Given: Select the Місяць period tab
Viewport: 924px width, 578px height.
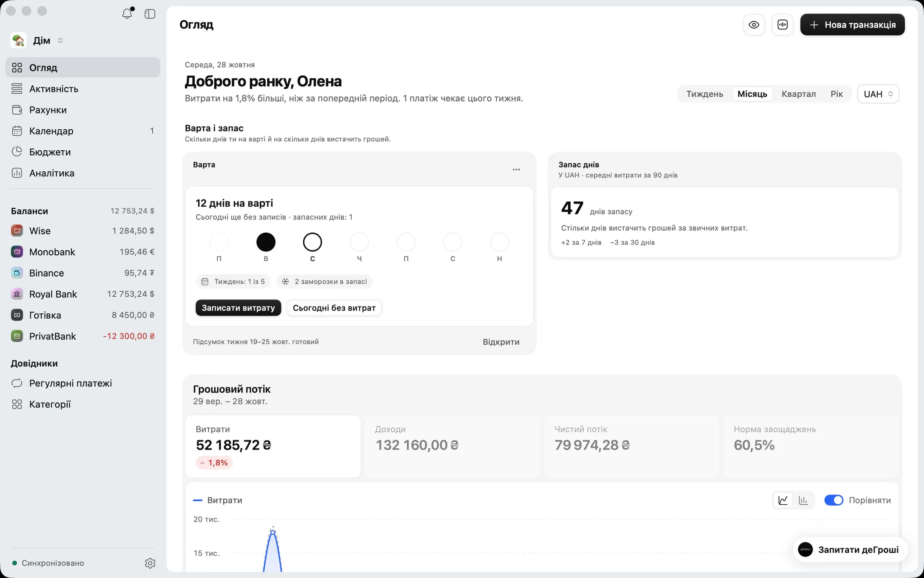Looking at the screenshot, I should (752, 94).
